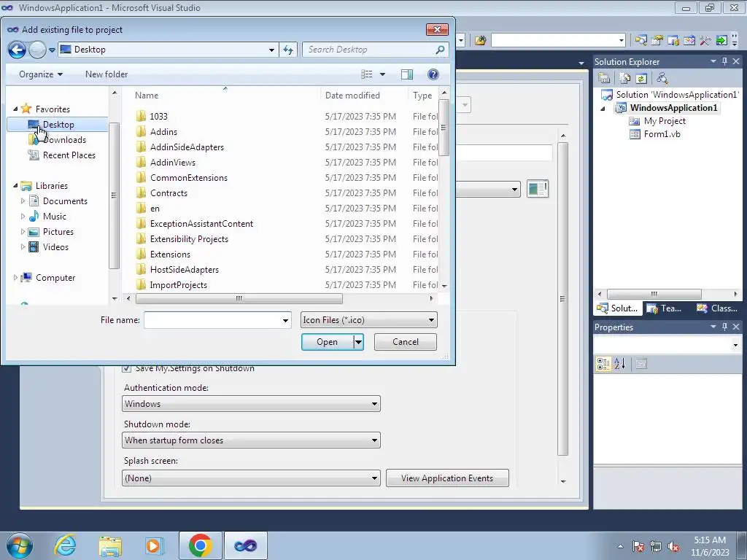Click Solution Explorer Properties icon
The image size is (747, 560).
click(x=604, y=78)
